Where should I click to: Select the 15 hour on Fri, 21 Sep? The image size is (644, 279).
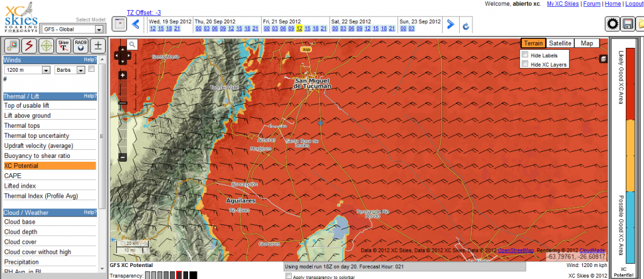click(308, 28)
